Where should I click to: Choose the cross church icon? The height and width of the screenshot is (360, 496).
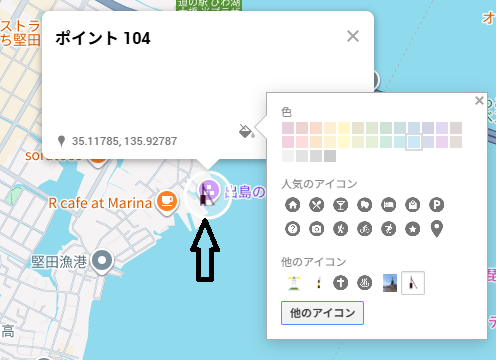341,283
